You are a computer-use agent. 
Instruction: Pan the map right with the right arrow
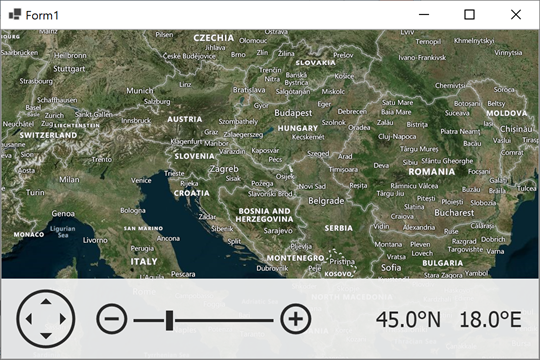pyautogui.click(x=63, y=319)
